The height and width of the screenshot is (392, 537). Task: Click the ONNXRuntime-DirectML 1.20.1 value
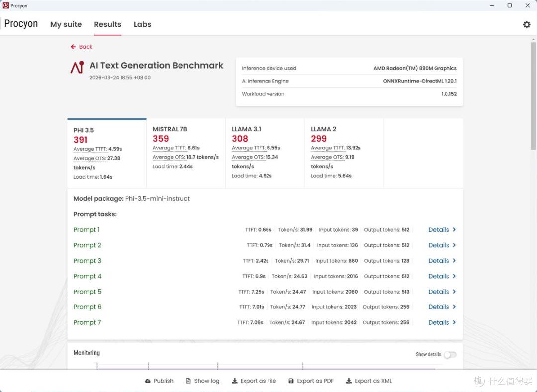(x=420, y=81)
